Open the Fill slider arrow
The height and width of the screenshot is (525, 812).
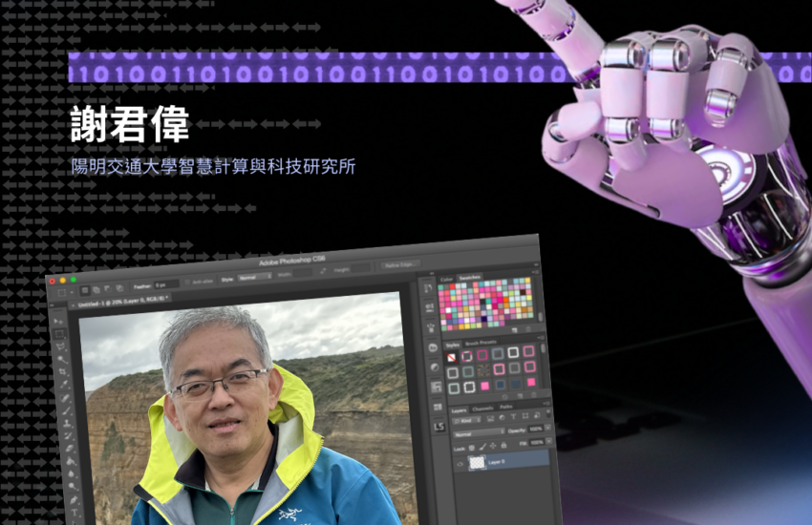[x=549, y=441]
